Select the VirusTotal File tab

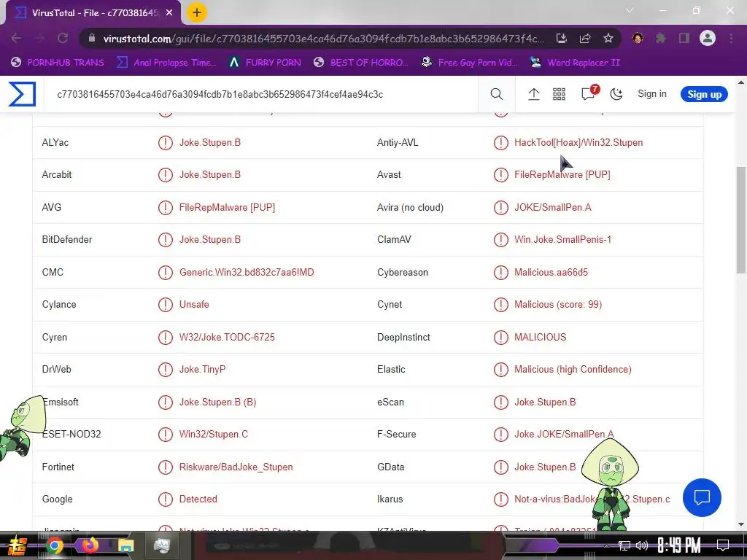point(93,13)
